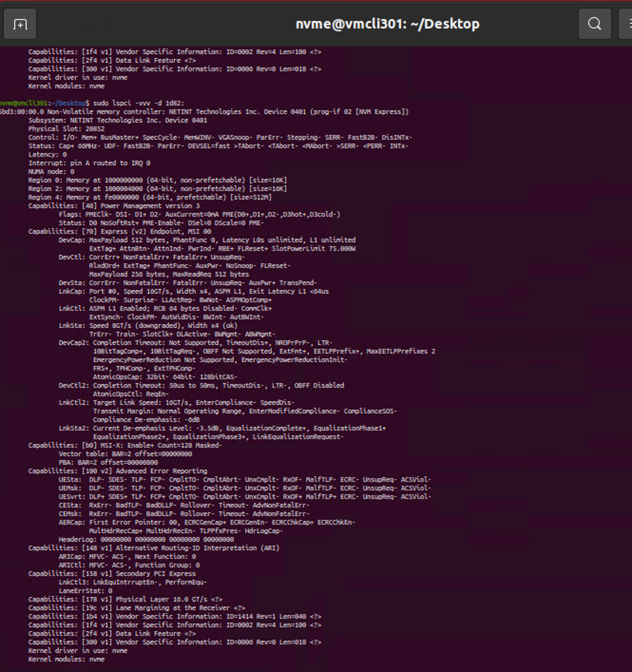Click the window title nvme@vmcli301: ~/Desktop
Image resolution: width=632 pixels, height=672 pixels.
pyautogui.click(x=388, y=24)
